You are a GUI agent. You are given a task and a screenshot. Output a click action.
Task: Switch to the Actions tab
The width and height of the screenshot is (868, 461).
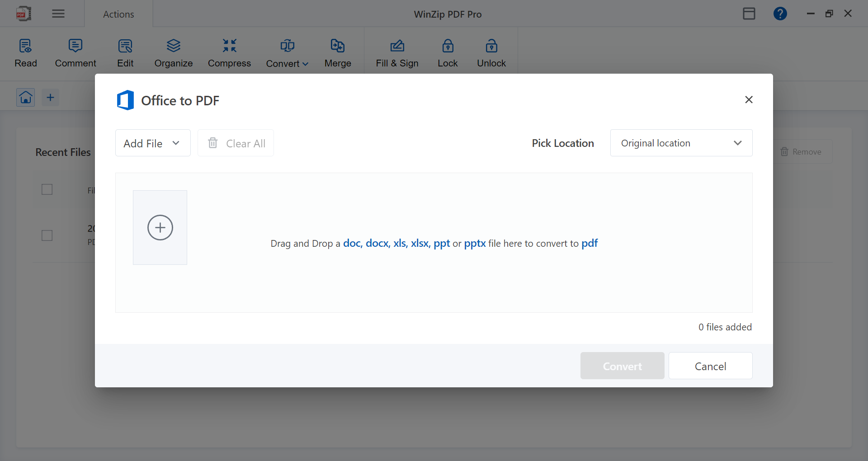[x=118, y=14]
